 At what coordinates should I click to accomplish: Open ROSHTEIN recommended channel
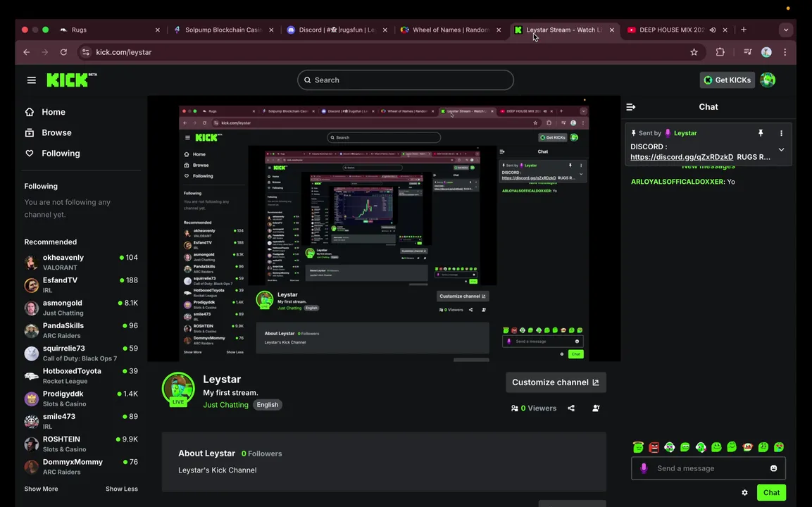click(x=81, y=444)
